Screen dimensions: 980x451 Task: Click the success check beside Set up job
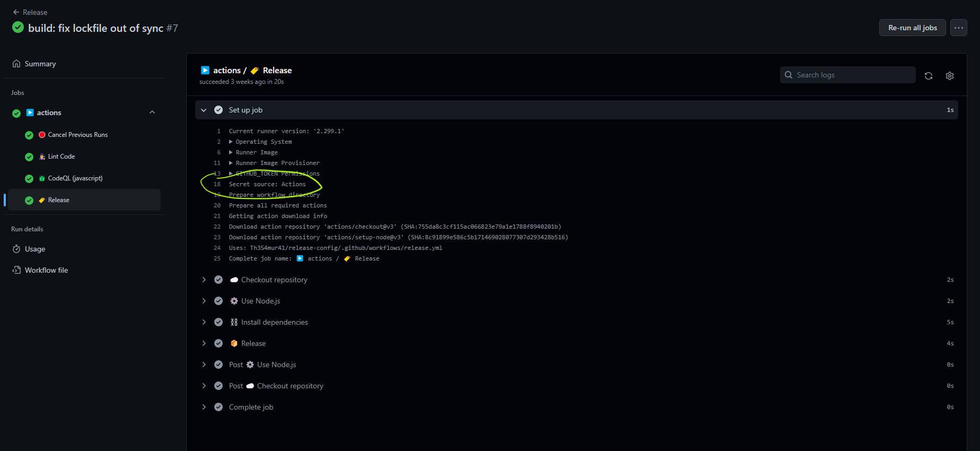[x=218, y=110]
